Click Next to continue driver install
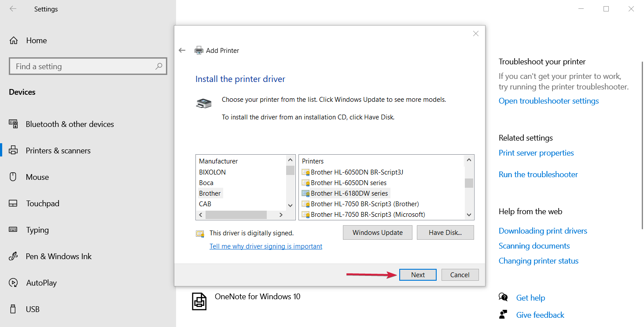Screen dimensions: 644x327 pos(418,275)
